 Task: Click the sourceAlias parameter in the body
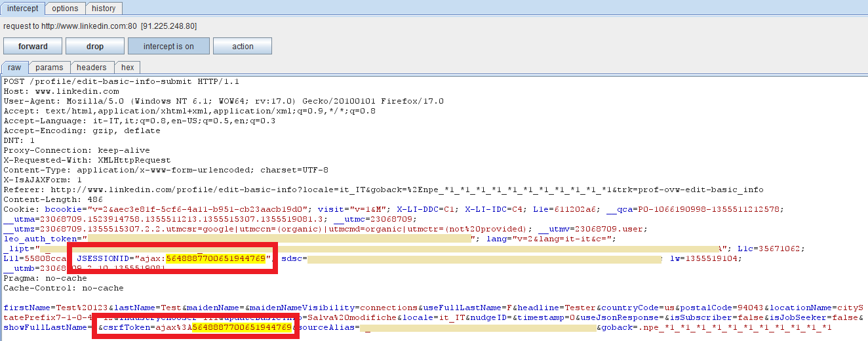pos(445,327)
